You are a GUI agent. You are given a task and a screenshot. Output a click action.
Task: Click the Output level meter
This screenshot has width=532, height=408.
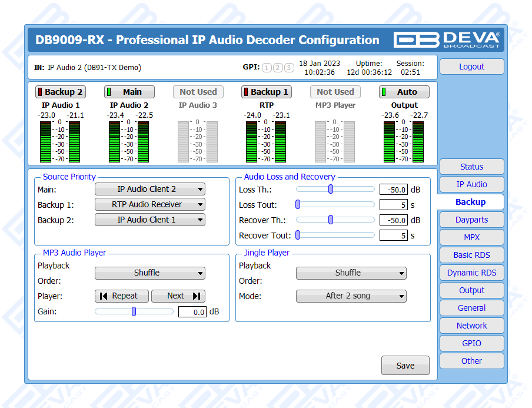[404, 142]
